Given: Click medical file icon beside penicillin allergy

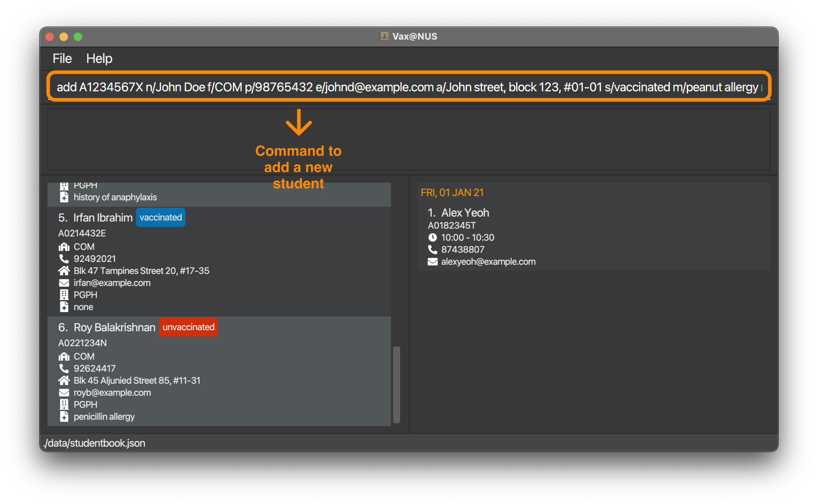Looking at the screenshot, I should coord(64,417).
